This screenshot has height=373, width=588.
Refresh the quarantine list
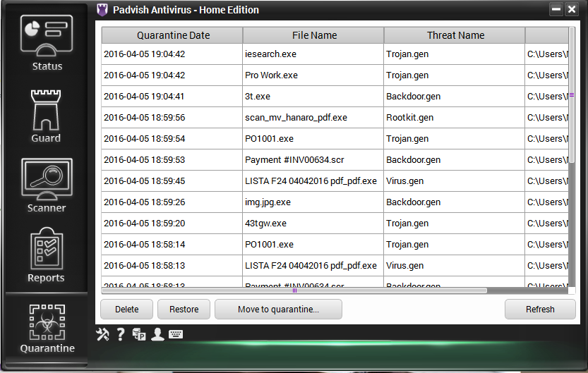[x=540, y=310]
